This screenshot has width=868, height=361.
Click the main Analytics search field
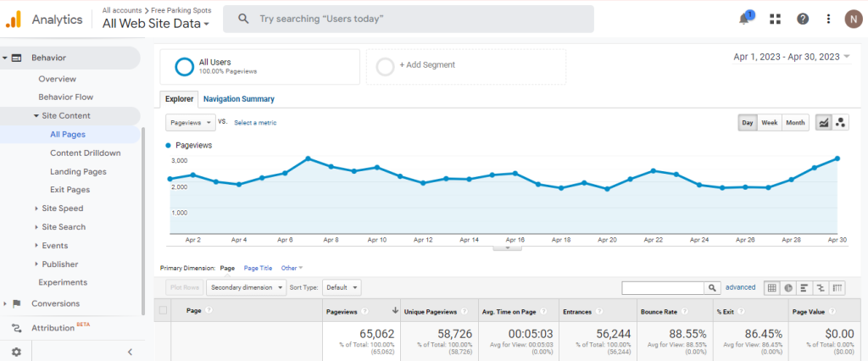[409, 19]
